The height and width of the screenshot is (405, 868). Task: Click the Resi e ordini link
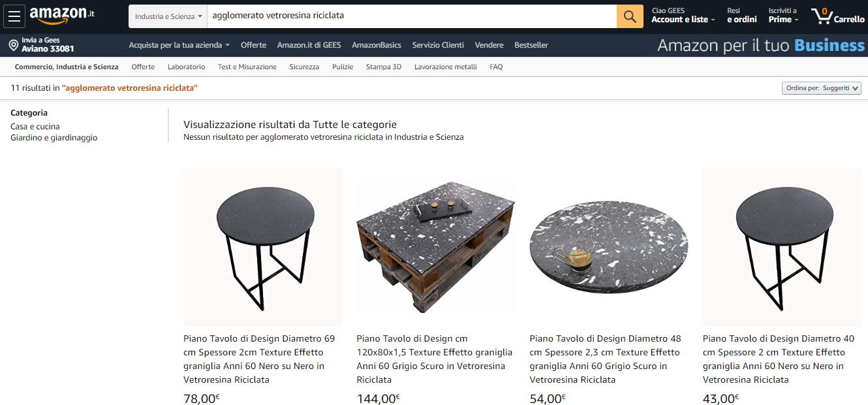tap(742, 16)
